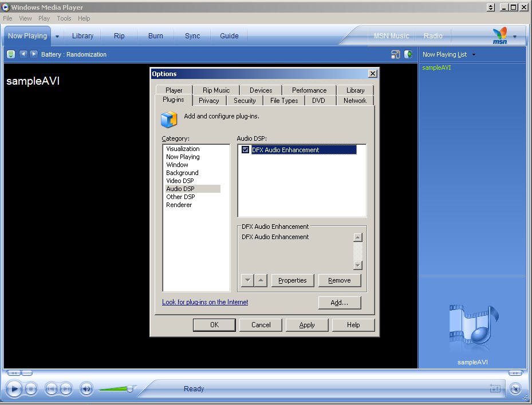Open the Play menu
The width and height of the screenshot is (532, 405).
point(44,18)
